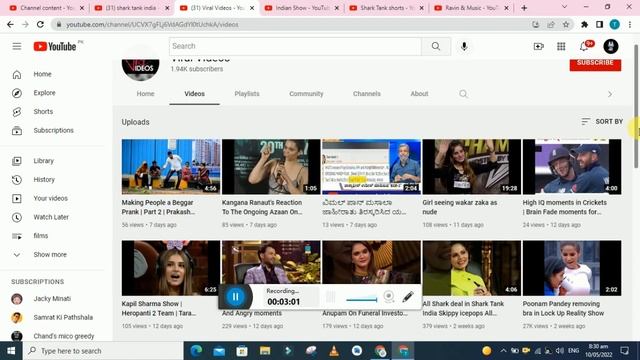Open Making People a Beggar Prank thumbnail
Image resolution: width=640 pixels, height=360 pixels.
pyautogui.click(x=171, y=167)
